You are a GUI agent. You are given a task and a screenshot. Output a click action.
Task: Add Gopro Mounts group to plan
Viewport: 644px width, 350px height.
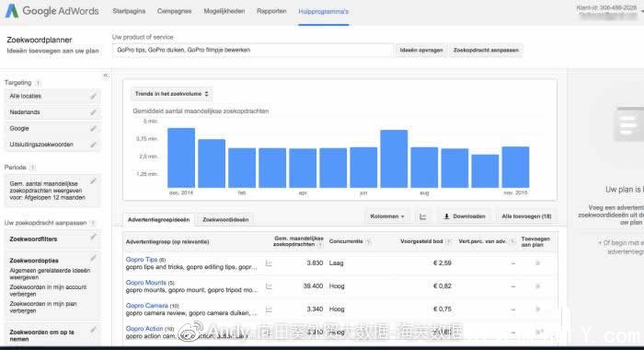pyautogui.click(x=537, y=286)
